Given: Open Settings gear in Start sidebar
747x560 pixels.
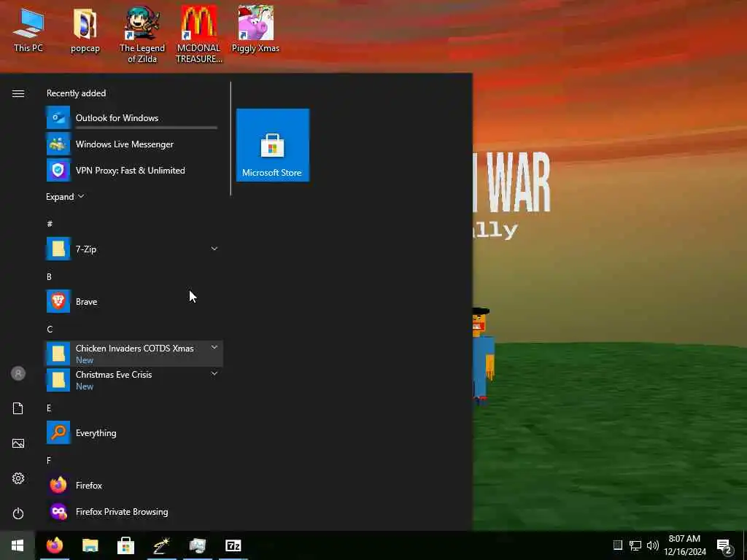Looking at the screenshot, I should pyautogui.click(x=18, y=478).
